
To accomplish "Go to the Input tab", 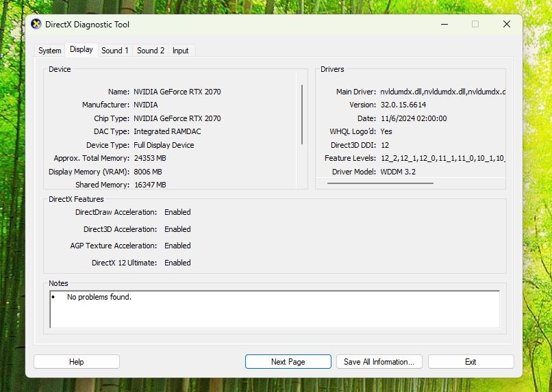I will [181, 50].
